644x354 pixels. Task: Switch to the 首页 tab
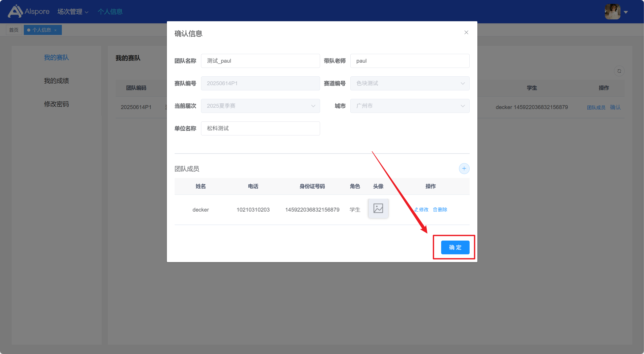[x=14, y=30]
